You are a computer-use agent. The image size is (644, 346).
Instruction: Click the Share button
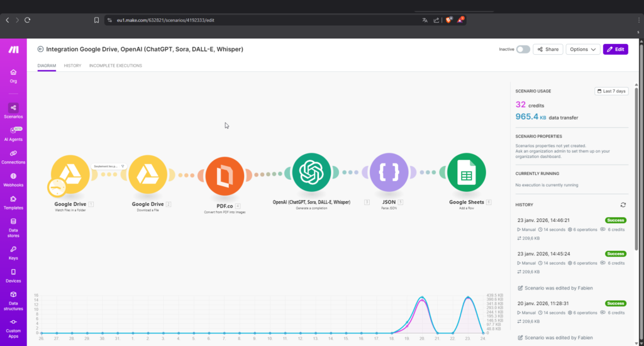click(x=548, y=49)
